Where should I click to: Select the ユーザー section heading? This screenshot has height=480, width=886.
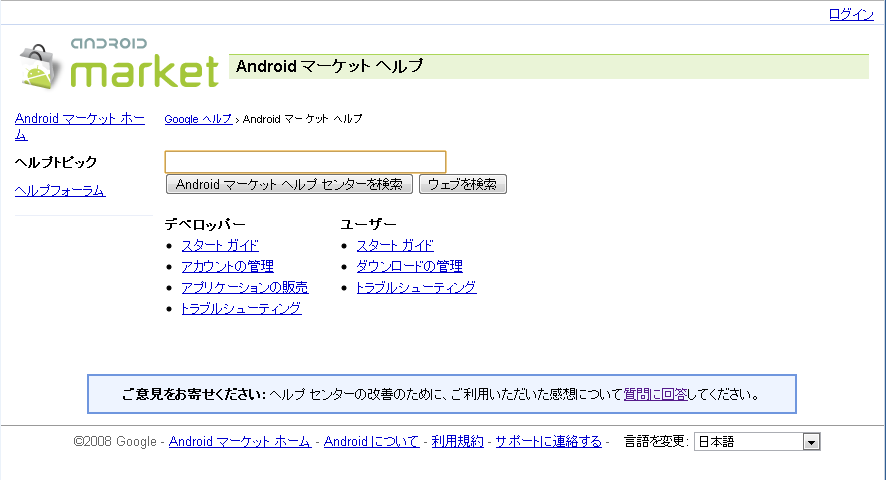[368, 224]
